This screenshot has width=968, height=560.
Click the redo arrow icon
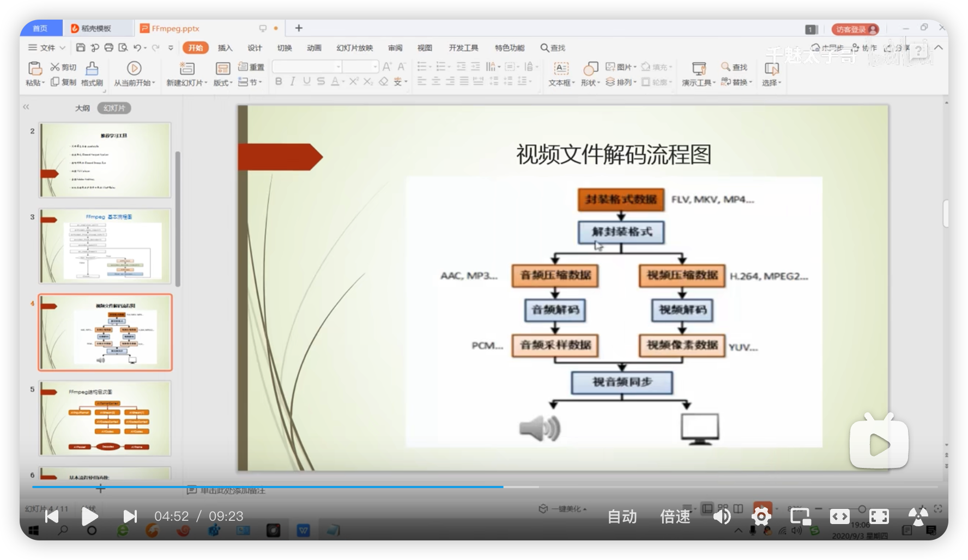point(155,47)
